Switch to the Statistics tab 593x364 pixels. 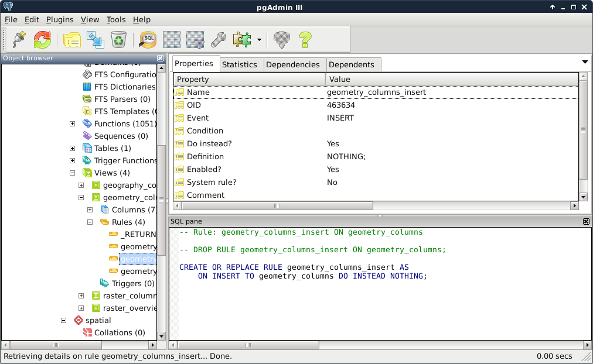239,64
